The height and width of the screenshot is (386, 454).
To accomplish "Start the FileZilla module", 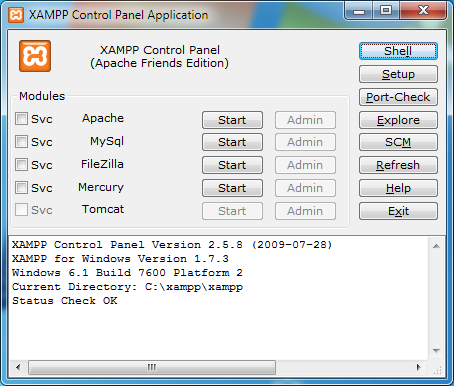I will click(232, 165).
